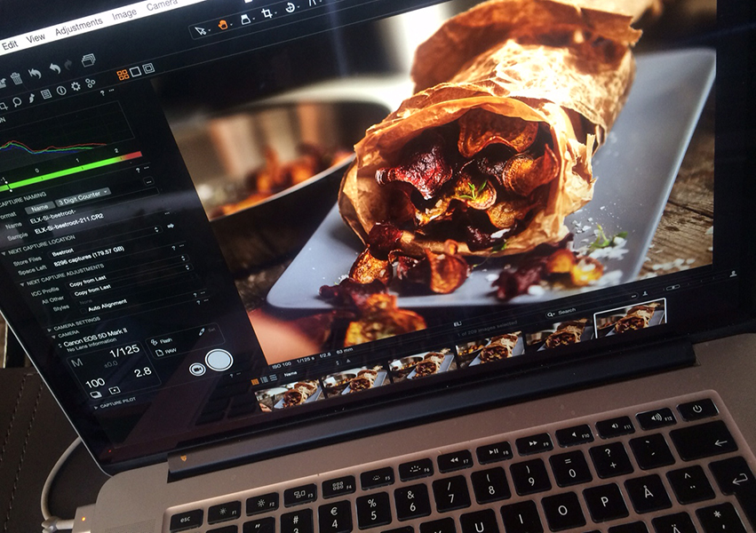Open the Camera menu
Viewport: 756px width, 533px height.
(x=162, y=5)
